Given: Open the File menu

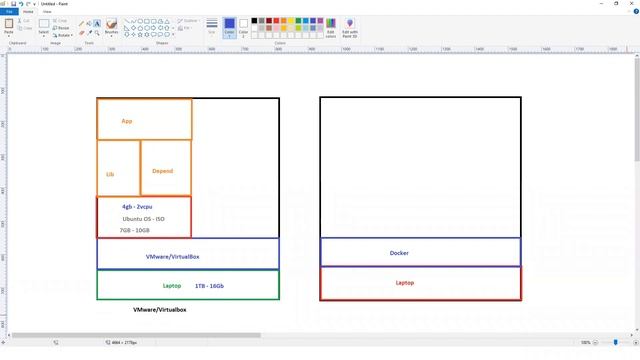Looking at the screenshot, I should [x=9, y=11].
